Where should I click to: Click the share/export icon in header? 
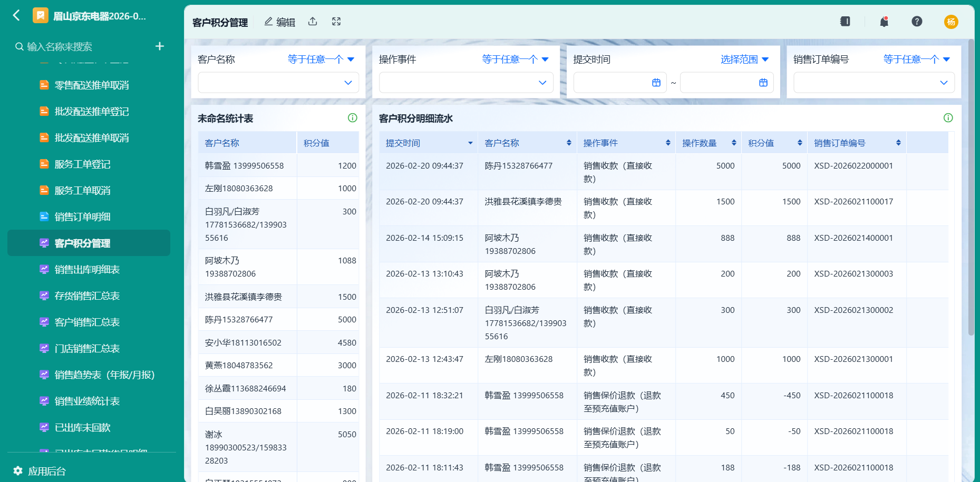(x=313, y=22)
